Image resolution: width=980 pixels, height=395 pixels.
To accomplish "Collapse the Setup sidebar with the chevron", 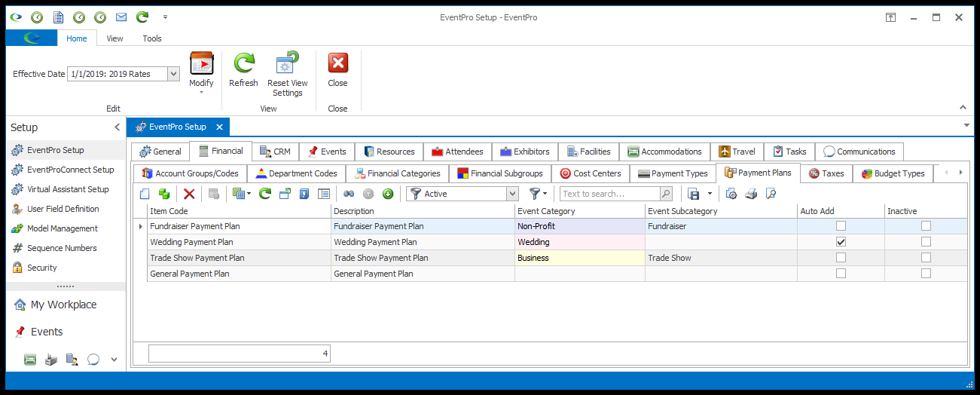I will tap(117, 127).
